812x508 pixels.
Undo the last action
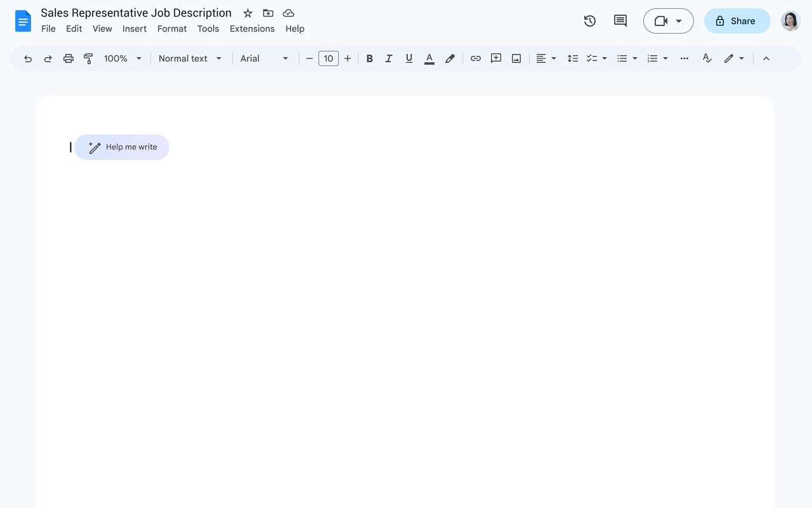pos(27,58)
